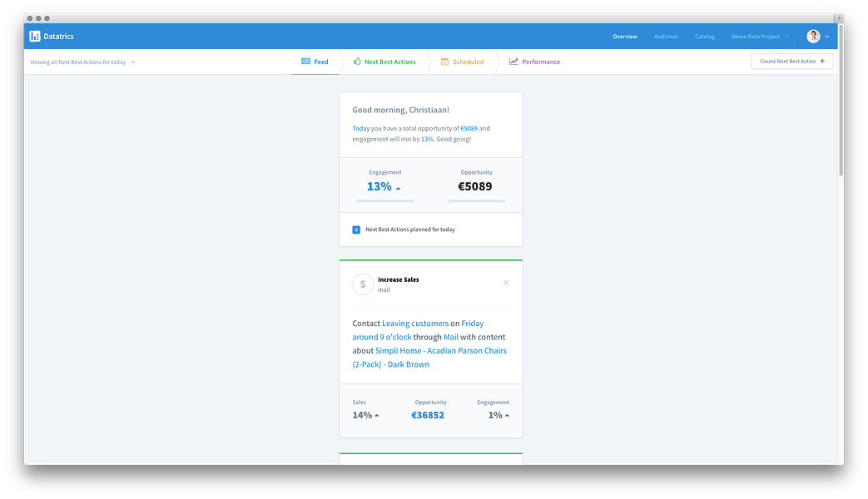The height and width of the screenshot is (499, 868).
Task: Click the €36852 opportunity value
Action: [428, 415]
